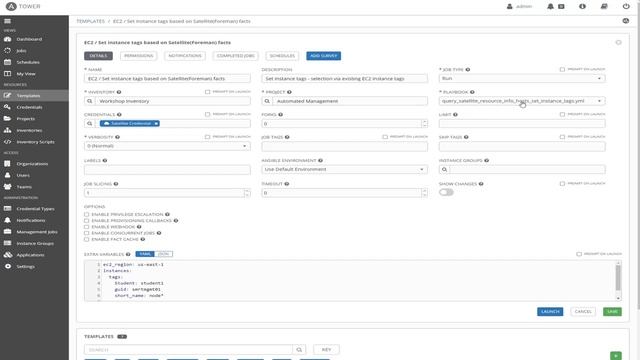This screenshot has height=360, width=640.
Task: Open the info About icon in top bar
Action: (582, 7)
